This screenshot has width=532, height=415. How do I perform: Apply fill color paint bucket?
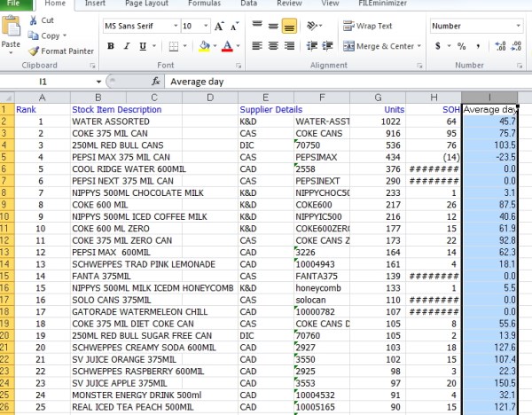(204, 46)
